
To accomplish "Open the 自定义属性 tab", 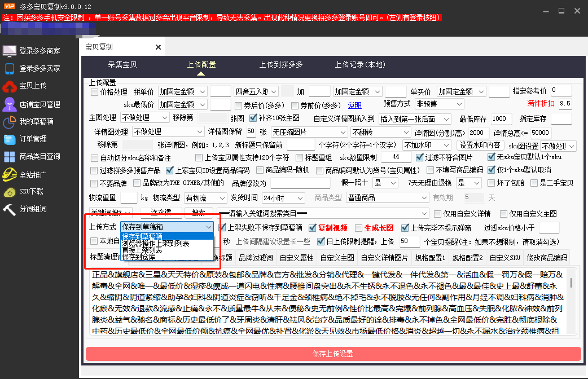I will pos(296,258).
